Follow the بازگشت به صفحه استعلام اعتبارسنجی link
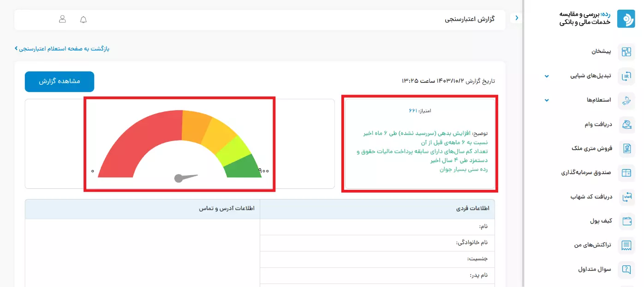The width and height of the screenshot is (644, 287). (62, 48)
